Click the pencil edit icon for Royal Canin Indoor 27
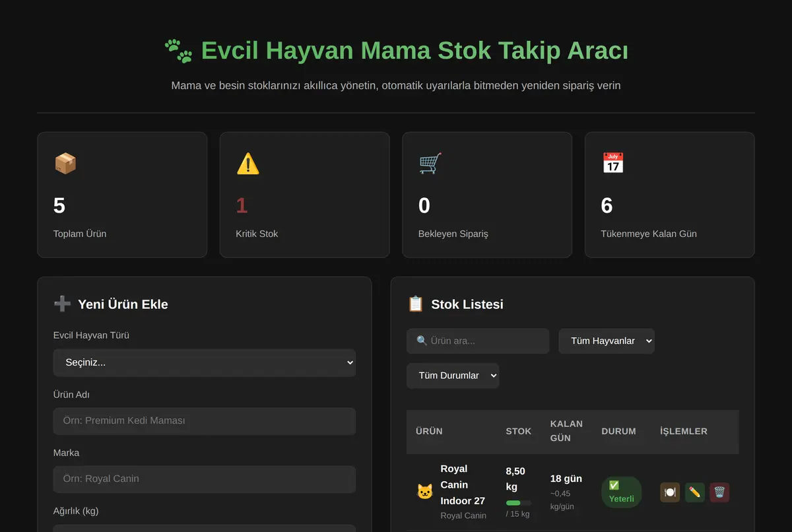 click(x=694, y=492)
